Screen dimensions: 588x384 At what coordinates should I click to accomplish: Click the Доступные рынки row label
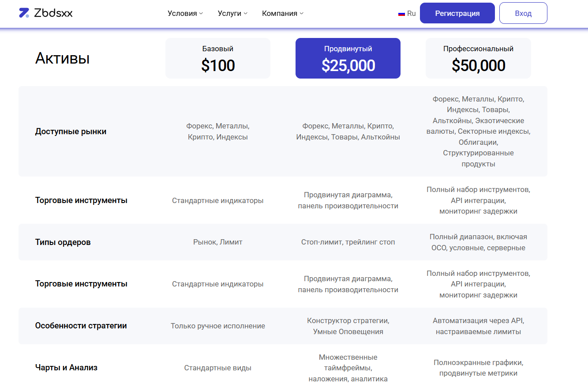tap(71, 132)
